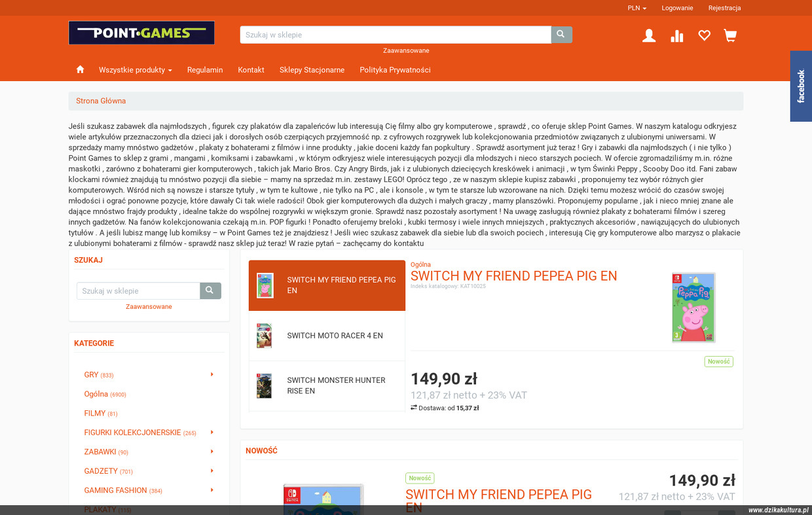Click the Dostawa: od 15,37 zł text
The height and width of the screenshot is (515, 812).
pos(445,408)
